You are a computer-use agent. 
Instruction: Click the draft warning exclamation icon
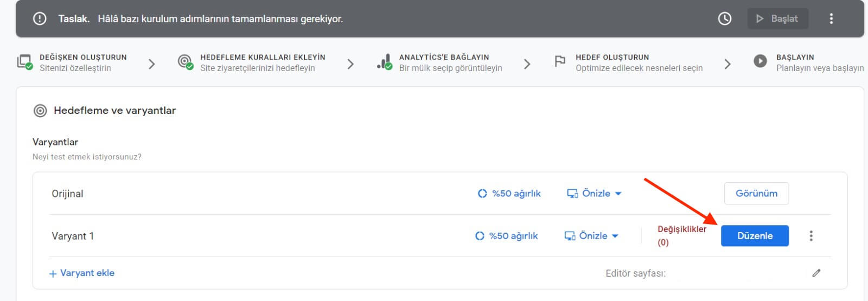[x=40, y=18]
